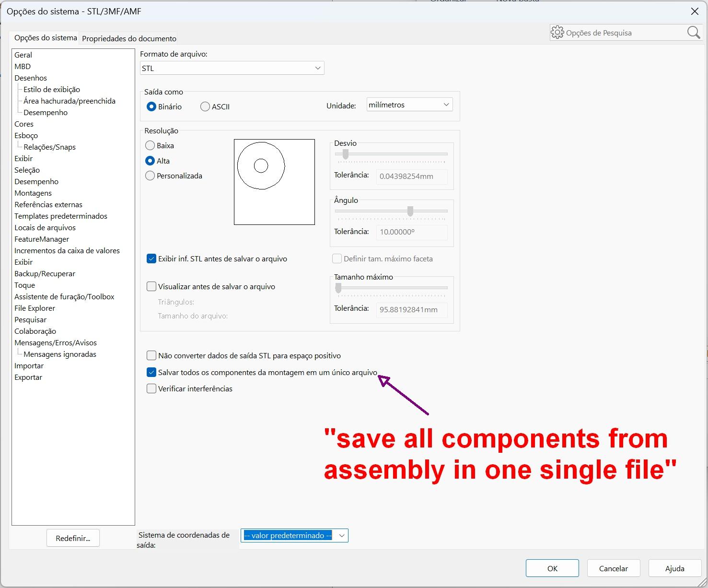Screen dimensions: 708x588
Task: Select Locais de arquivos tree item
Action: coord(45,227)
